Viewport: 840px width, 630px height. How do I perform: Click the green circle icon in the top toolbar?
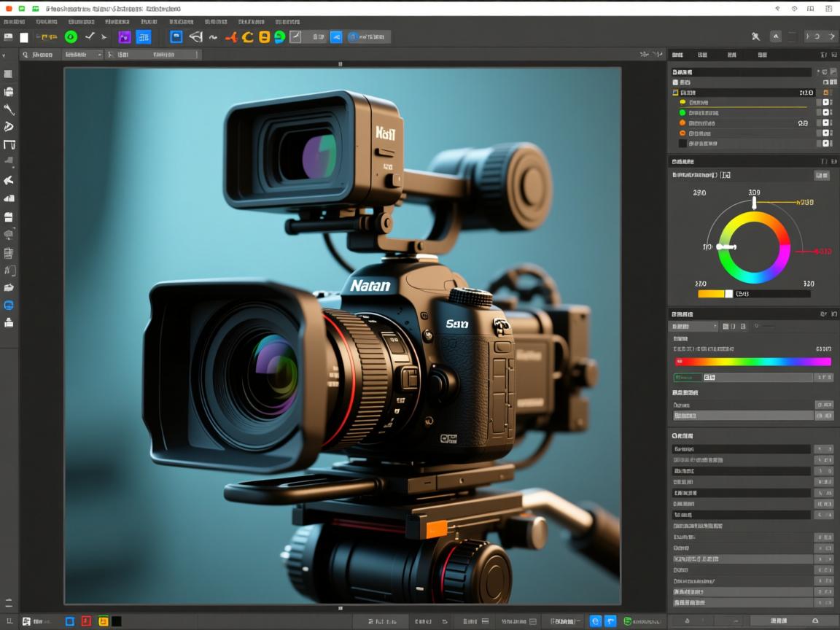point(71,36)
